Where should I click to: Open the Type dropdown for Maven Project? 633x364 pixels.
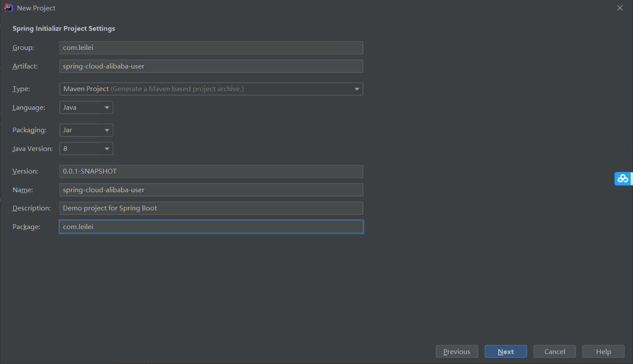point(211,89)
